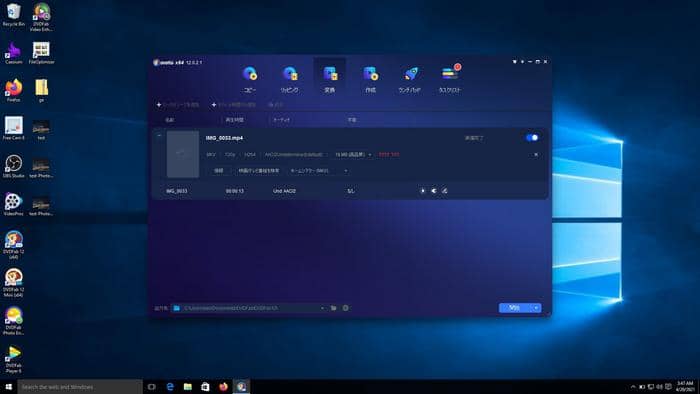This screenshot has width=700, height=394.
Task: Click the browse folder icon beside output path
Action: click(333, 308)
